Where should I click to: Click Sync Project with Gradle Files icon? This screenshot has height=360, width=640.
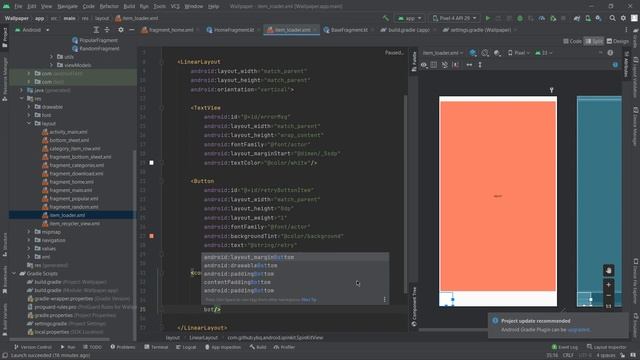click(x=577, y=18)
